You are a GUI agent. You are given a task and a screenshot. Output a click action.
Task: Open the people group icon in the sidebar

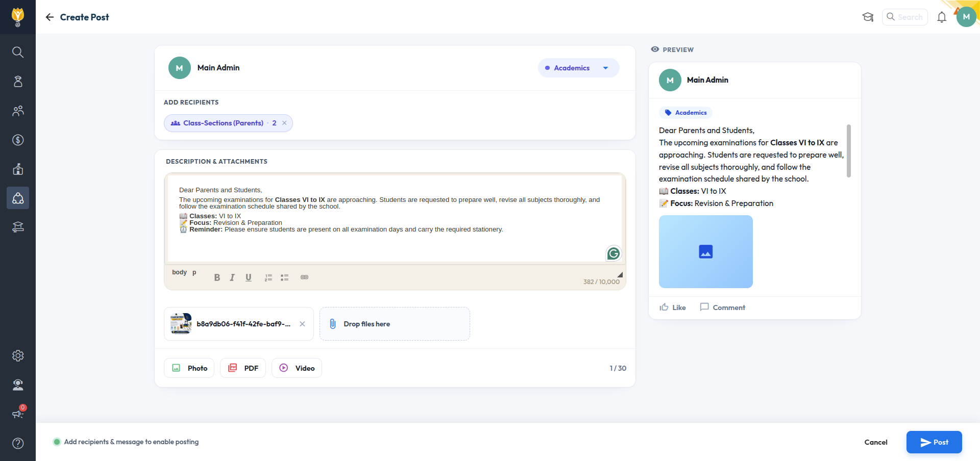[18, 111]
